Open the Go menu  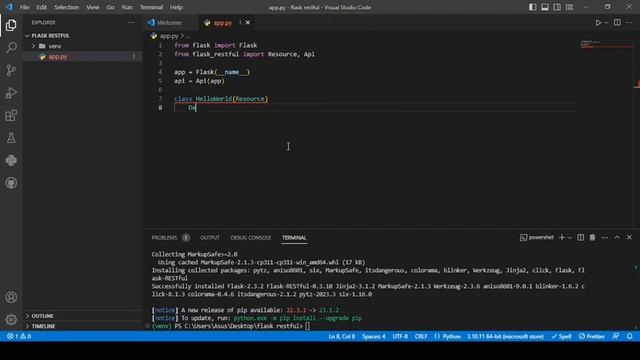[x=111, y=7]
